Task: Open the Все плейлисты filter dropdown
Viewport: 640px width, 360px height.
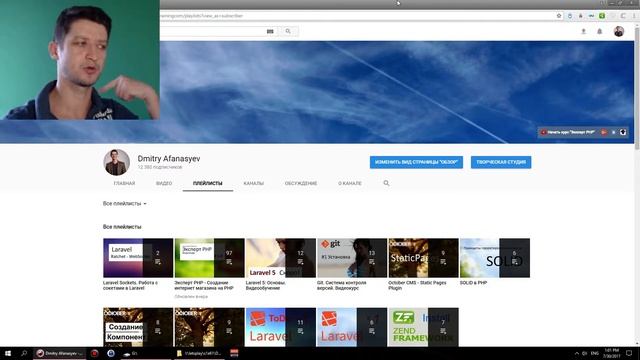Action: tap(124, 203)
